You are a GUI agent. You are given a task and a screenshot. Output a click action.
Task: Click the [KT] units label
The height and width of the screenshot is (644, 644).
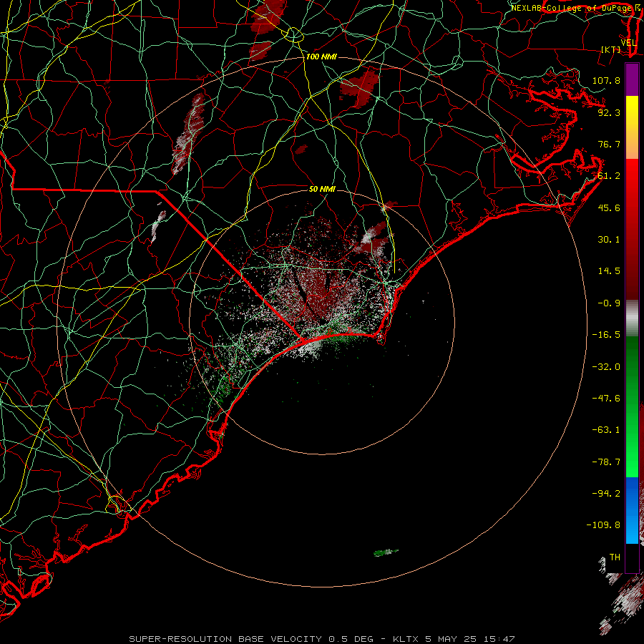pos(611,49)
